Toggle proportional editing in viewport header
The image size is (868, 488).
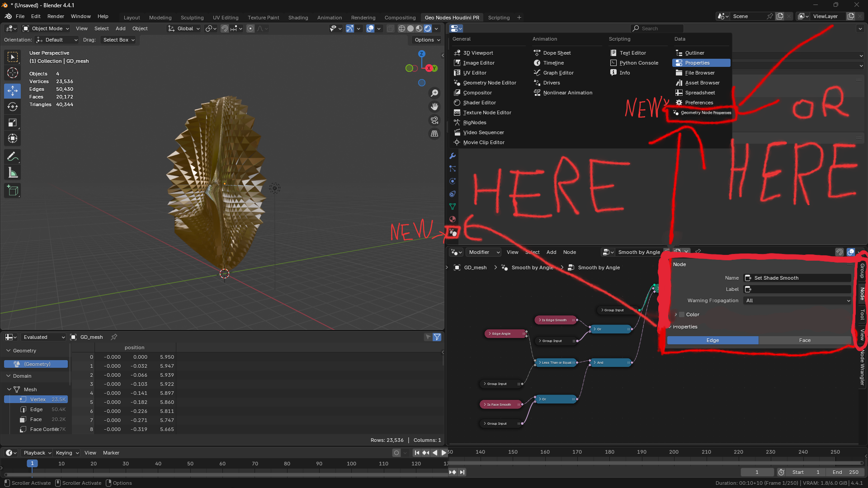click(250, 28)
